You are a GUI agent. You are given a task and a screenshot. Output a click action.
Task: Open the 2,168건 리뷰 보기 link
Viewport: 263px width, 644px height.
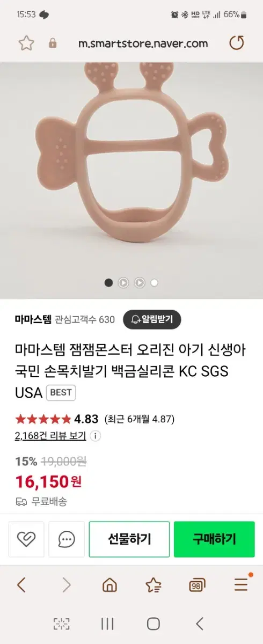coord(50,436)
